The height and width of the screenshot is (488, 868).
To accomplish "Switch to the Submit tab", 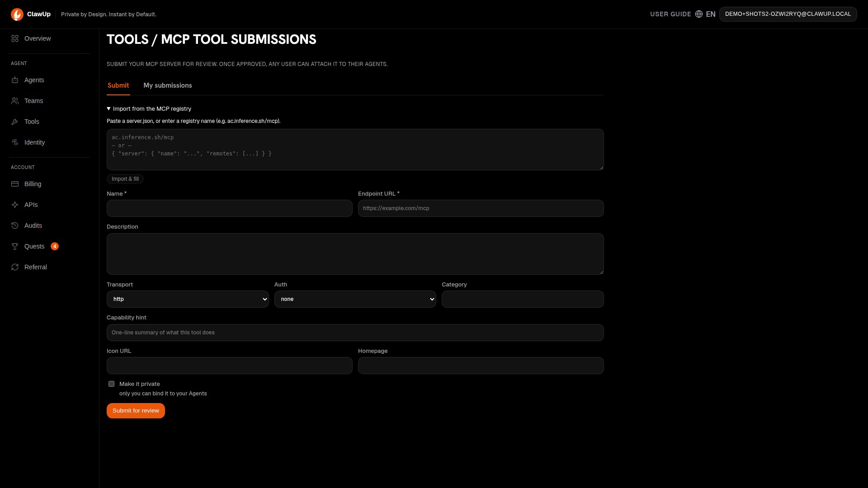I will pos(118,85).
